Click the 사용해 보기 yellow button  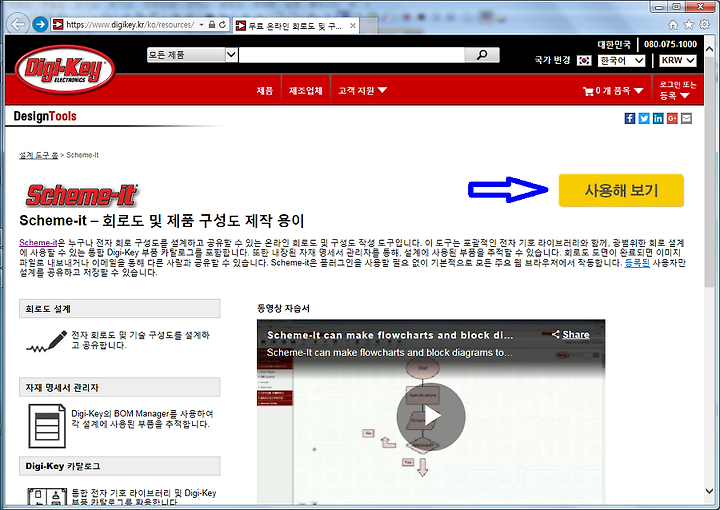[x=621, y=190]
